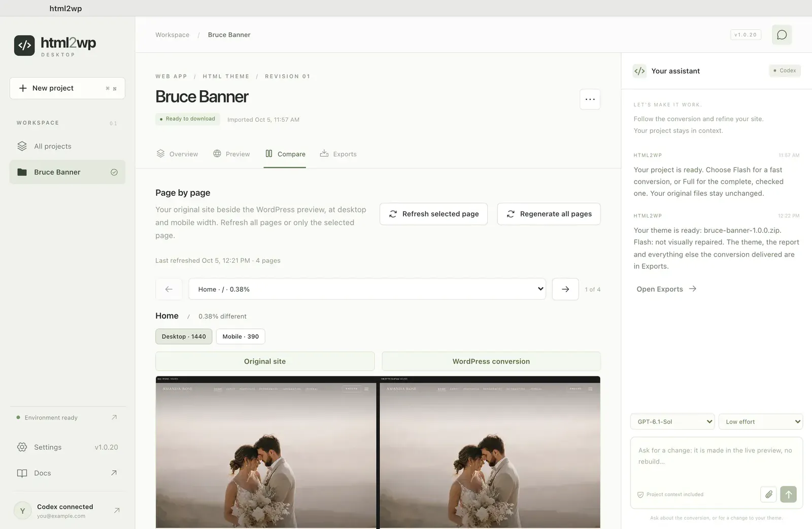The height and width of the screenshot is (529, 812).
Task: Click the Ready to download status badge
Action: (187, 119)
